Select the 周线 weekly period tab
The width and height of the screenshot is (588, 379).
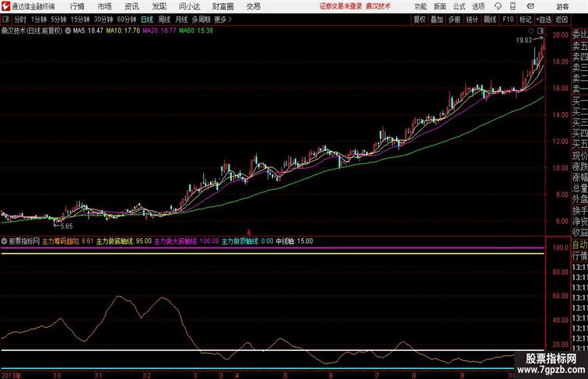pos(164,19)
